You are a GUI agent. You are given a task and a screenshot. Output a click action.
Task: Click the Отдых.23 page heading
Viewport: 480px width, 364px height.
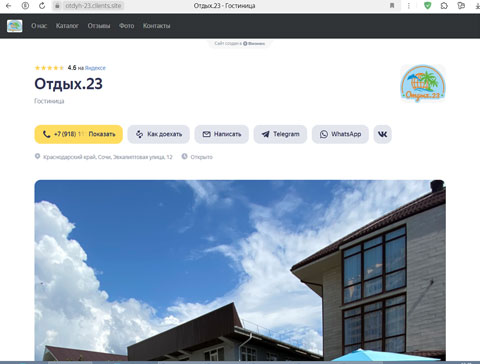pos(68,84)
